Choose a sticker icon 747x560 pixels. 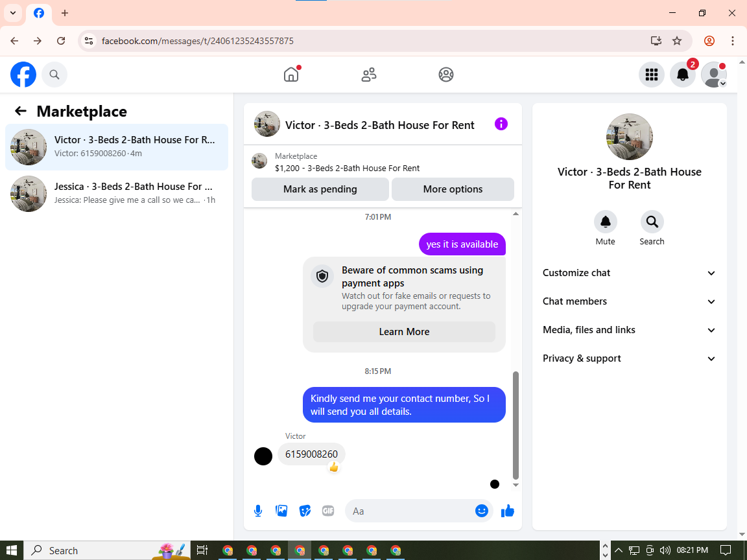click(x=305, y=511)
